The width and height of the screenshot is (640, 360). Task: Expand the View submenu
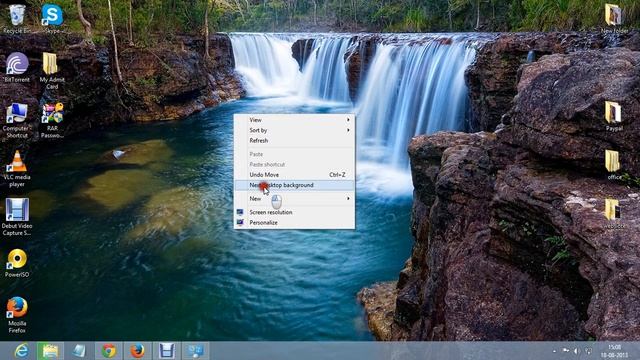[x=294, y=120]
